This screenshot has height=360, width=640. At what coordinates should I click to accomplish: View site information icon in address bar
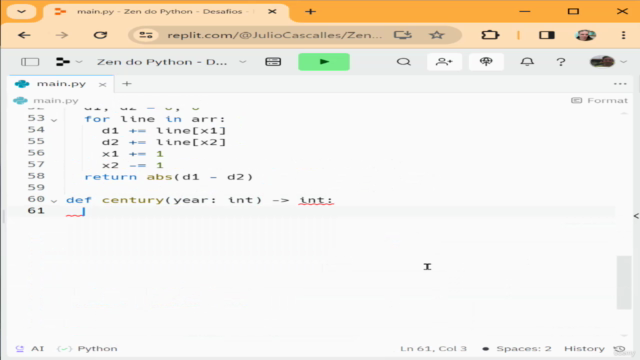(146, 35)
